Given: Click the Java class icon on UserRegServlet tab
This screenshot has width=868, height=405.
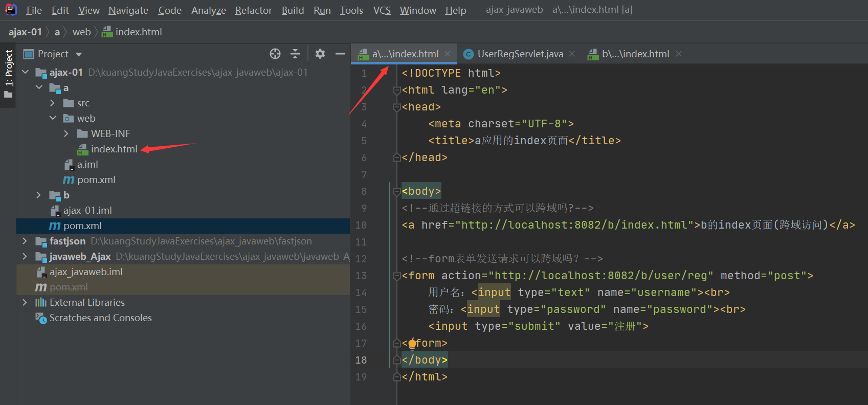Looking at the screenshot, I should pyautogui.click(x=468, y=54).
